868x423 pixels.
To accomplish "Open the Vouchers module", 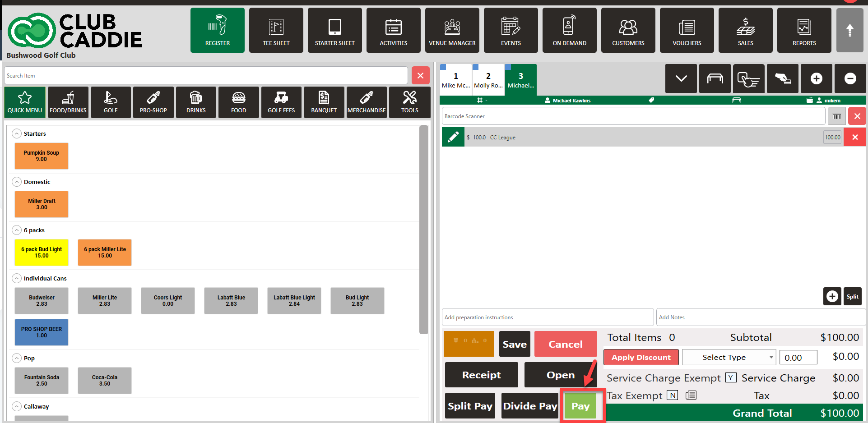I will pos(687,30).
